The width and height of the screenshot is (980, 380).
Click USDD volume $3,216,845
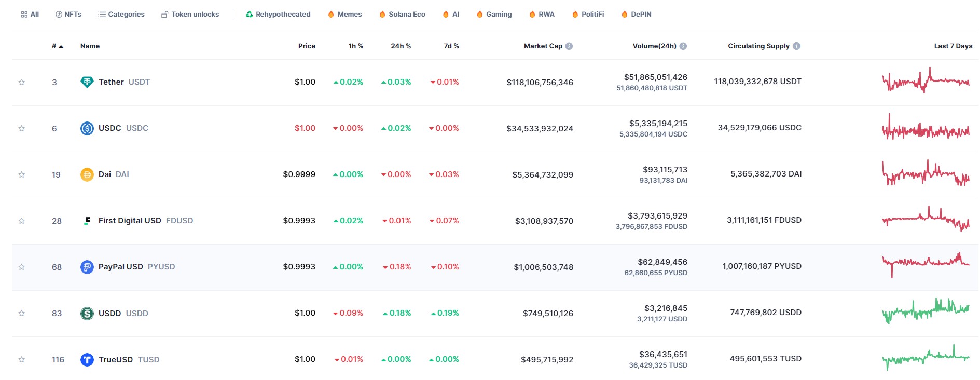[666, 308]
